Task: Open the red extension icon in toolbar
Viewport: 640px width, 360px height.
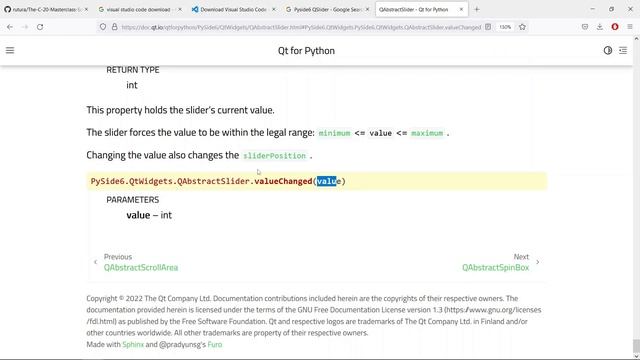Action: (615, 27)
